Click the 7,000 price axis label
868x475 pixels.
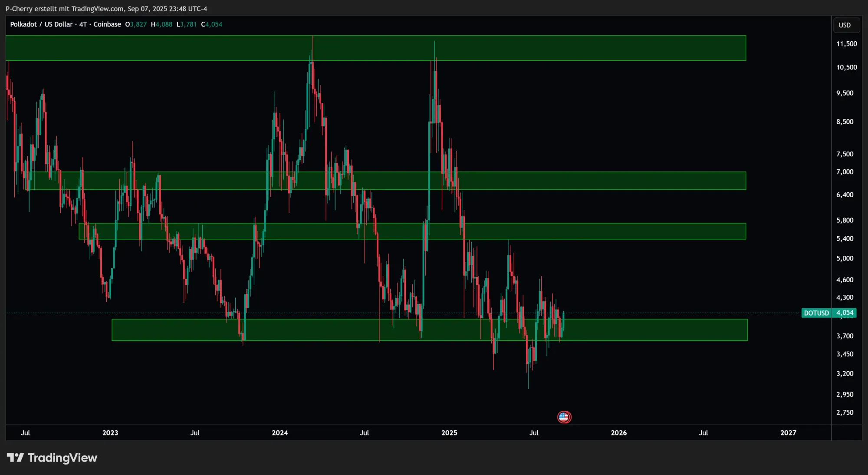(x=845, y=172)
